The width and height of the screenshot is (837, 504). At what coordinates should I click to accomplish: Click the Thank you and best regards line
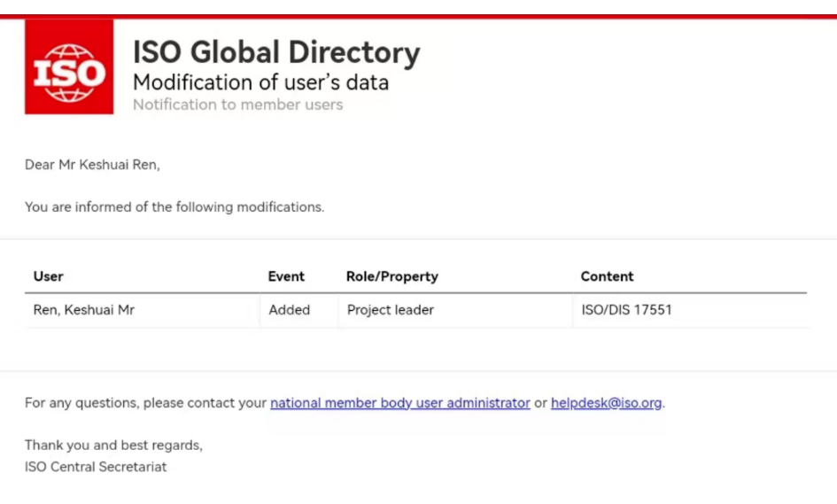113,445
